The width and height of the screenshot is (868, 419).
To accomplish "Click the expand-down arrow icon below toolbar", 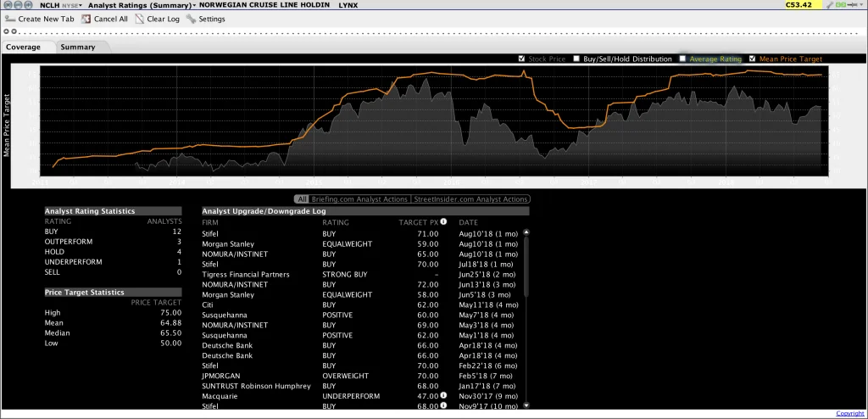I will [x=12, y=31].
